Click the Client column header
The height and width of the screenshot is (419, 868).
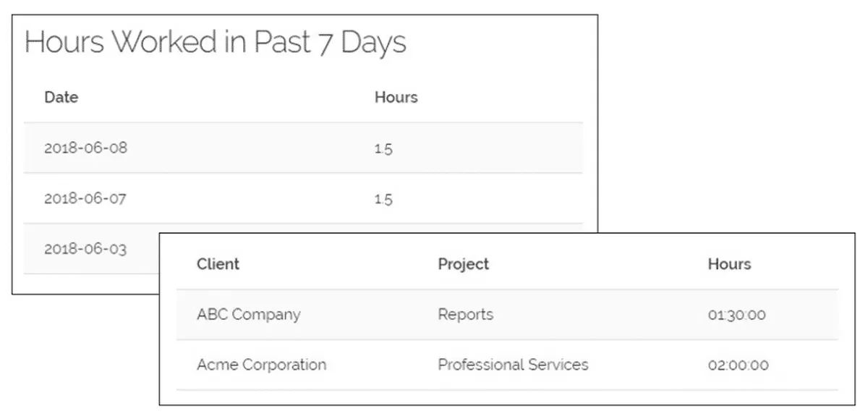[218, 264]
